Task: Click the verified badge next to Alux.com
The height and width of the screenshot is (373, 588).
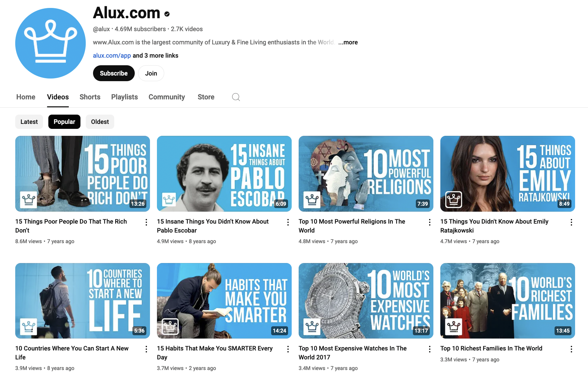Action: [x=167, y=14]
